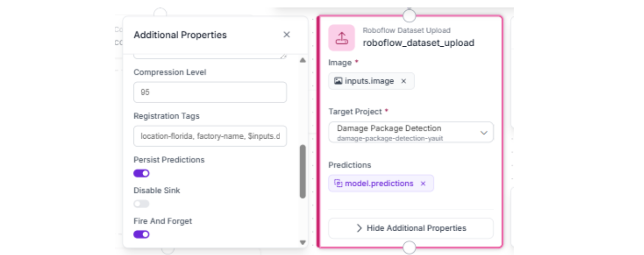Click the image icon in inputs.image chip
Viewport: 644px width, 255px height.
tap(338, 81)
